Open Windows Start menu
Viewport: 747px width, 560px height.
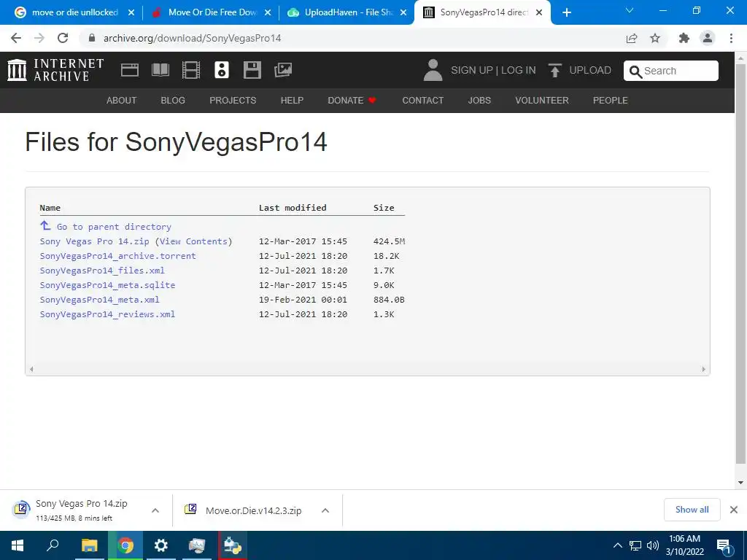click(18, 545)
